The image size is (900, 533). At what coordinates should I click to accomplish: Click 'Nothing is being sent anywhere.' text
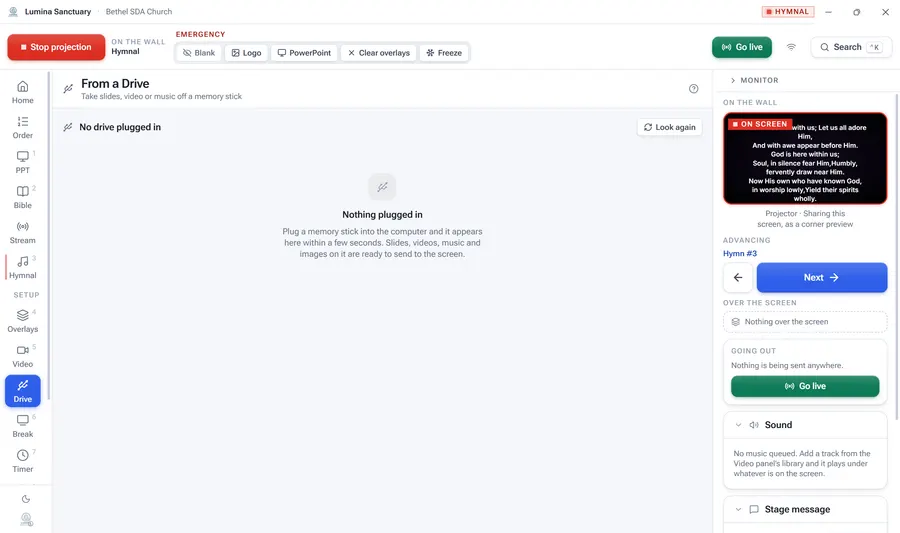coord(787,365)
